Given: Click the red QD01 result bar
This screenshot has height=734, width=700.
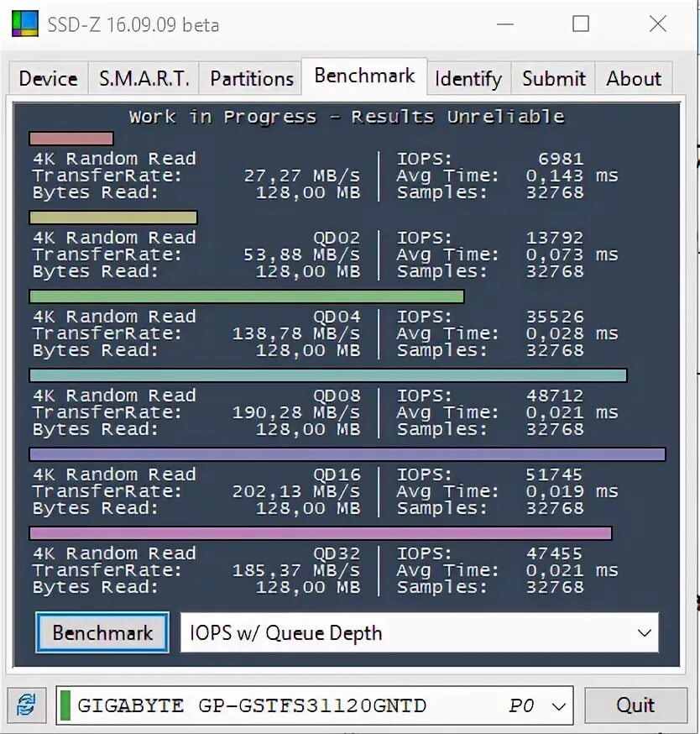Looking at the screenshot, I should pos(71,138).
